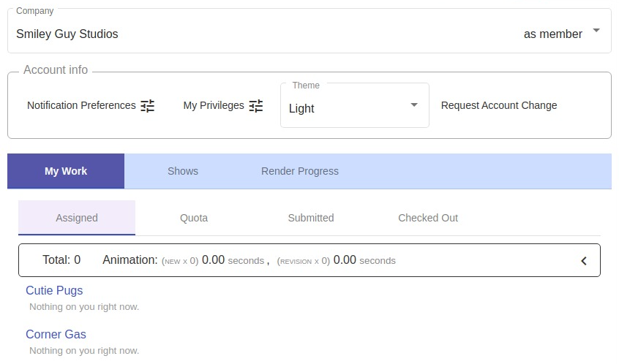The width and height of the screenshot is (619, 364).
Task: Open the Submitted sub-tab
Action: [311, 218]
